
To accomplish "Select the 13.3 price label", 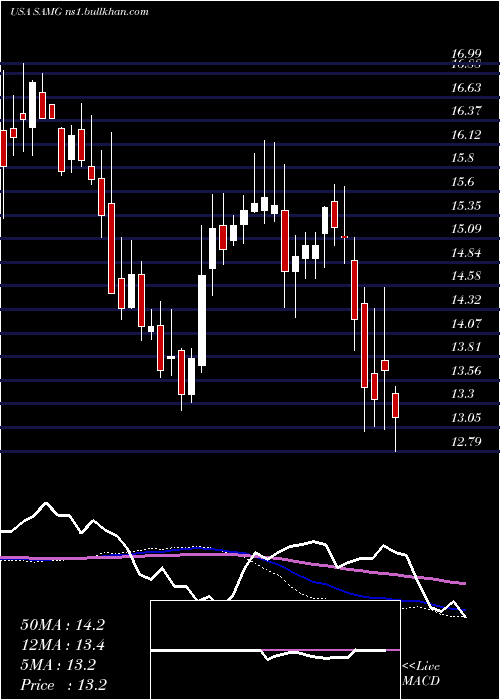I will click(x=463, y=394).
